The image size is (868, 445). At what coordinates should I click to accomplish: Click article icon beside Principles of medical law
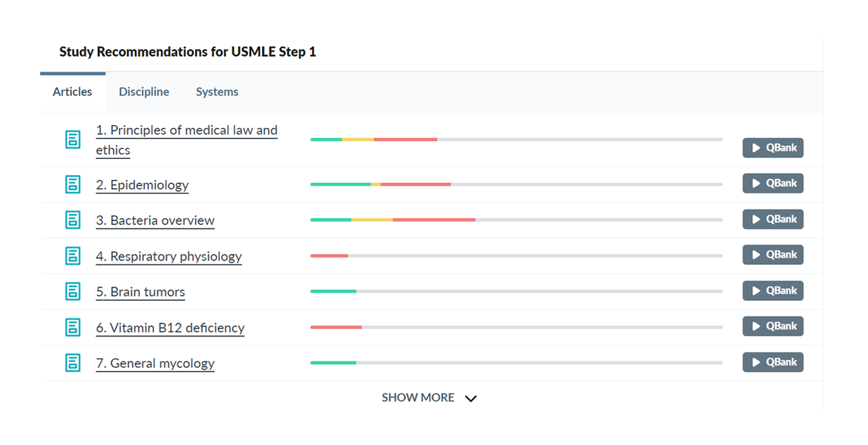tap(72, 139)
